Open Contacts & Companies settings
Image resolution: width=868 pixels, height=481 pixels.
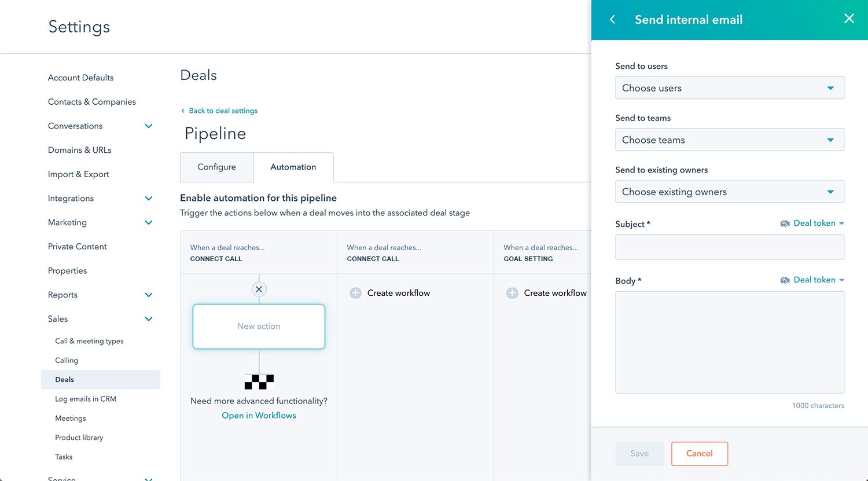pos(92,102)
